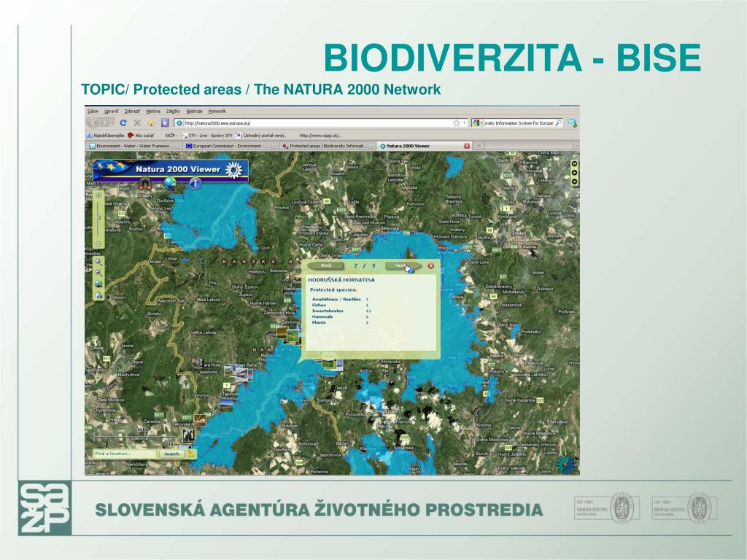Open the Ústredný portál bookmark
The image size is (747, 560).
(261, 135)
